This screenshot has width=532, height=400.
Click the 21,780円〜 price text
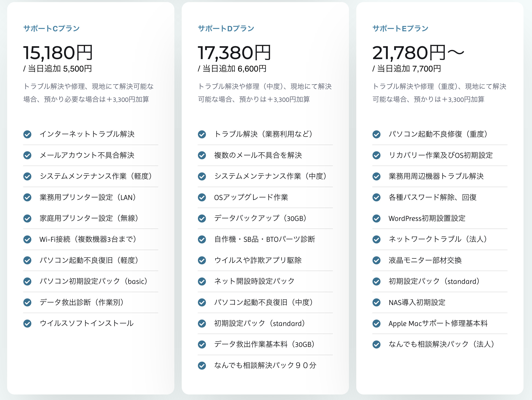coord(418,52)
